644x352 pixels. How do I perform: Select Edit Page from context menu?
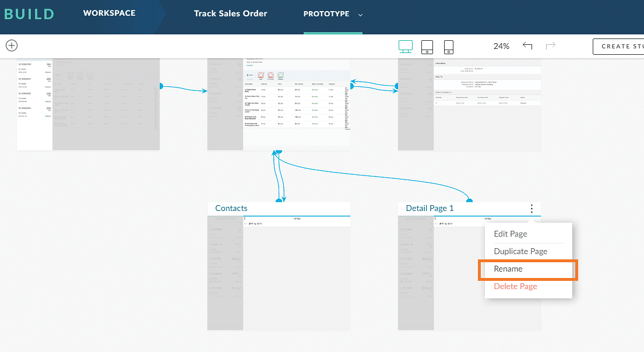(511, 234)
